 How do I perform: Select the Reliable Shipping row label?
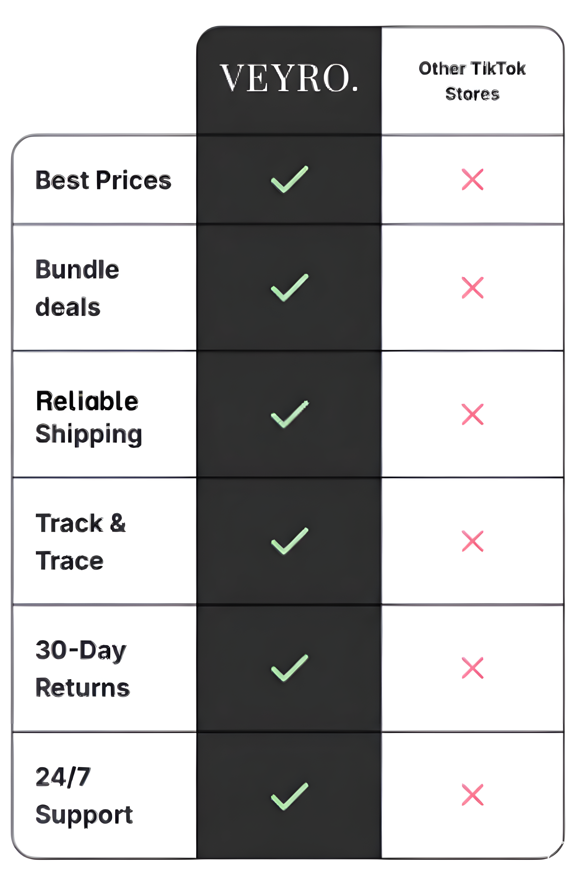(x=89, y=417)
